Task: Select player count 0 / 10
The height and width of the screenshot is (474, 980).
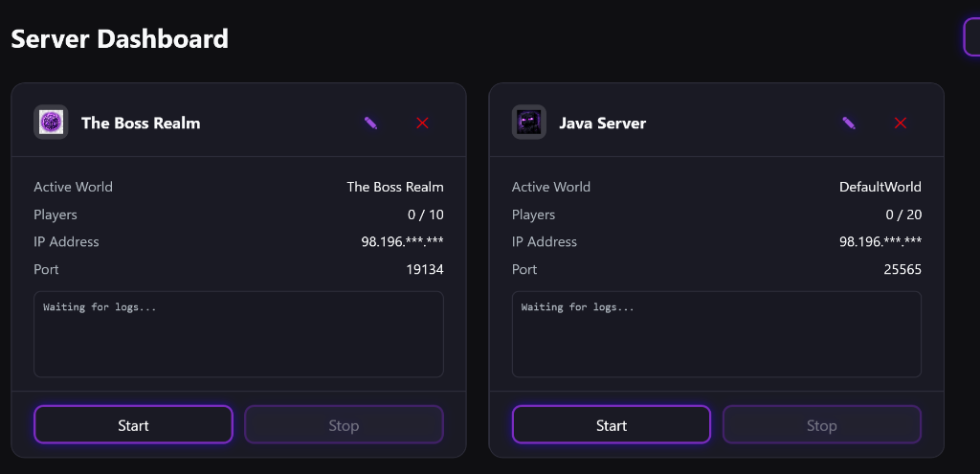Action: [426, 215]
